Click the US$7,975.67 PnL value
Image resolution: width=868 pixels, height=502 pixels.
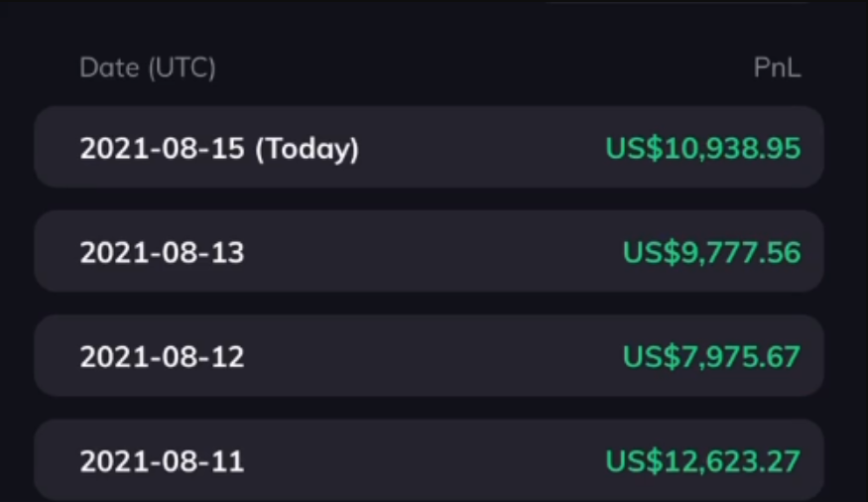tap(711, 356)
